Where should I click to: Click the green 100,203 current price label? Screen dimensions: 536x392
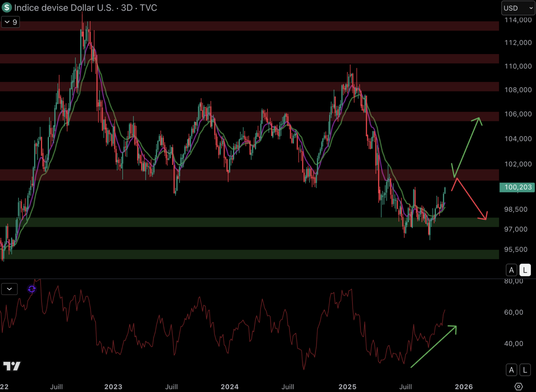[517, 187]
